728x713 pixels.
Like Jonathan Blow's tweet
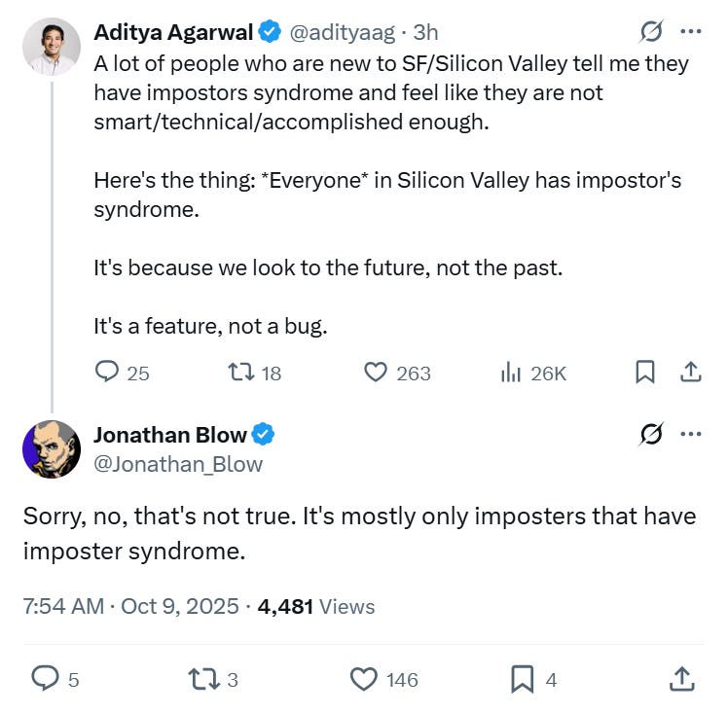(364, 679)
